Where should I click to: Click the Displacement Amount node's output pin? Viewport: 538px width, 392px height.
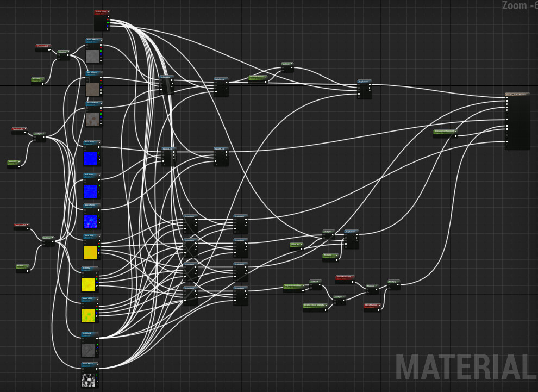(455, 136)
